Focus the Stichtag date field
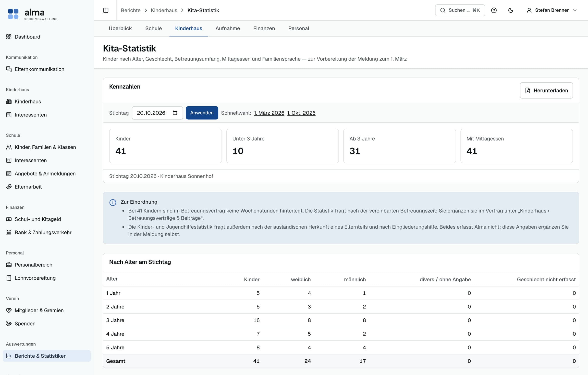The width and height of the screenshot is (588, 375). pyautogui.click(x=157, y=113)
